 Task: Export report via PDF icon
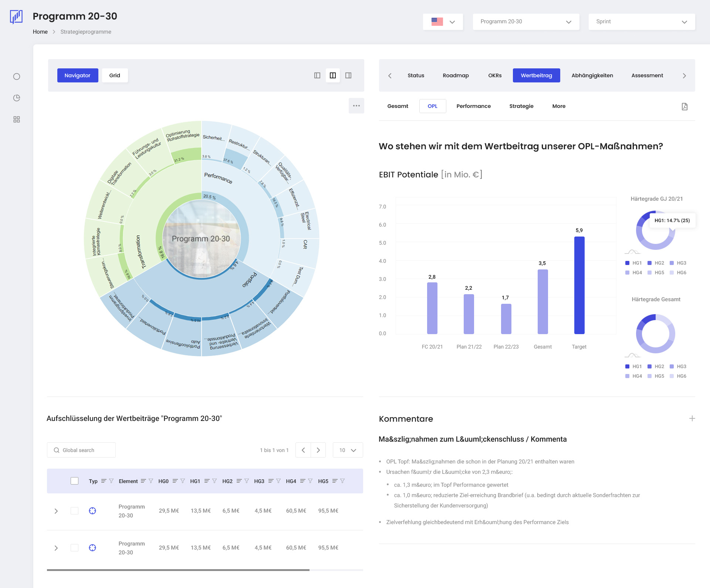click(684, 106)
